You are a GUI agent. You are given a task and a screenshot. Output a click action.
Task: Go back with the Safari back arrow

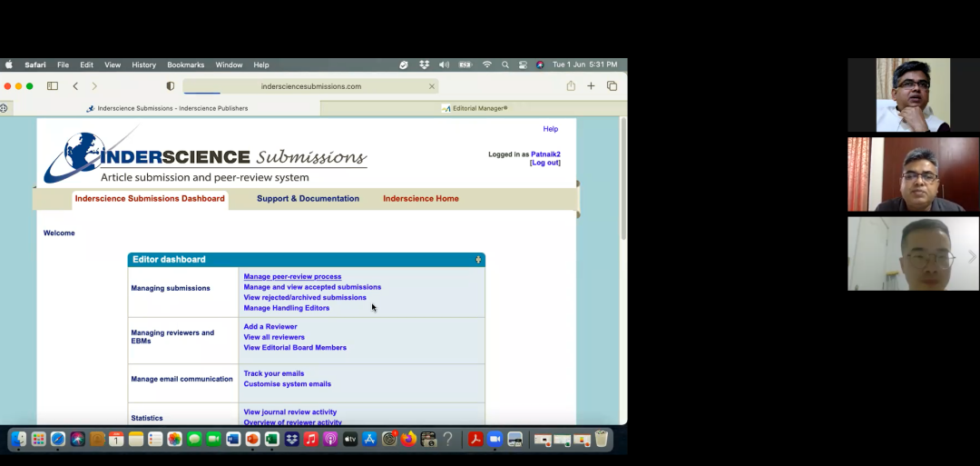[x=75, y=85]
